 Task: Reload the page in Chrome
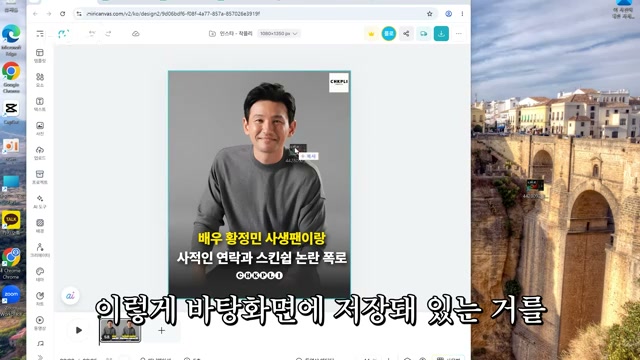click(62, 14)
